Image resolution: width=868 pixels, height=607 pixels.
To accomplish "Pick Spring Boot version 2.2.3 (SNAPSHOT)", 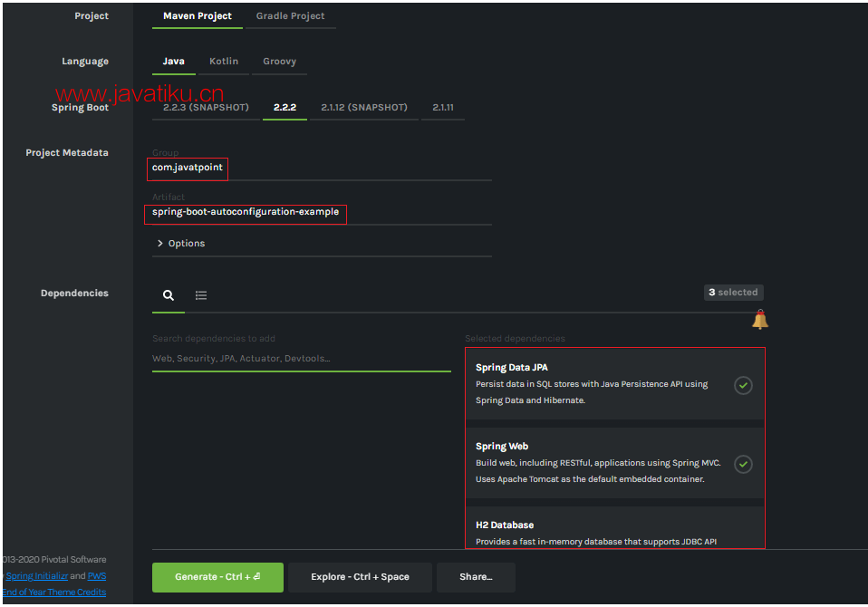I will tap(206, 108).
